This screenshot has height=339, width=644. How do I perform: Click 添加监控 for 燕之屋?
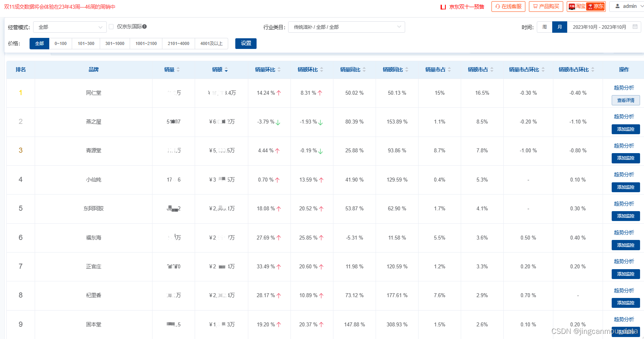point(625,129)
